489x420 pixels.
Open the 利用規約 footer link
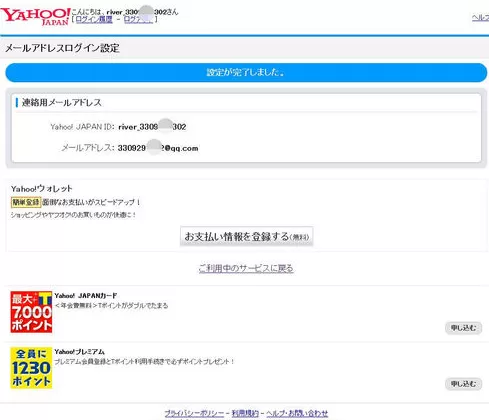pyautogui.click(x=245, y=413)
